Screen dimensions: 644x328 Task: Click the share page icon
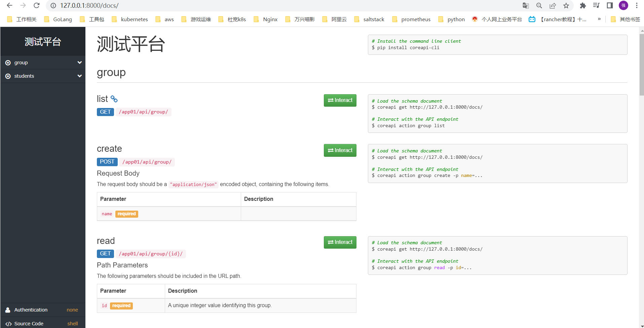pyautogui.click(x=553, y=5)
